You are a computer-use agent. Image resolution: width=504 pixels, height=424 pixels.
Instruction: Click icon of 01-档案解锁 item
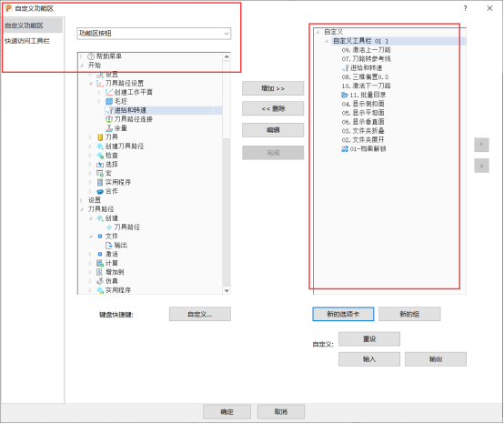pyautogui.click(x=345, y=149)
